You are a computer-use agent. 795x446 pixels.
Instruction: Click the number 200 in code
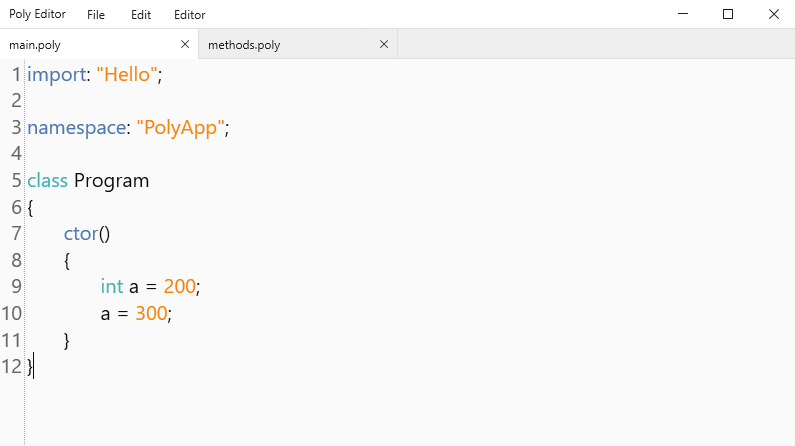179,287
